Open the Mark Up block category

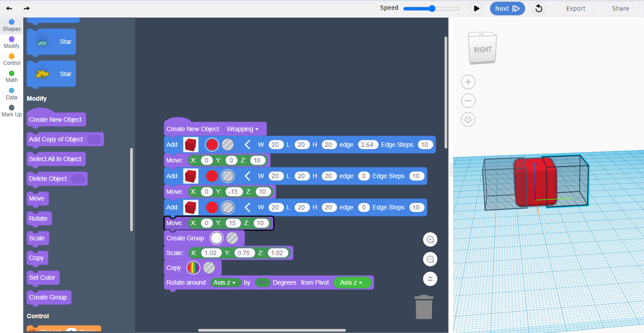[12, 111]
